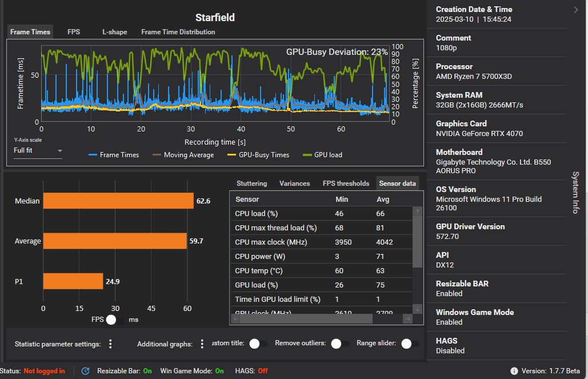Toggle GPU-Busy Times legend entry
The height and width of the screenshot is (379, 588).
point(258,154)
